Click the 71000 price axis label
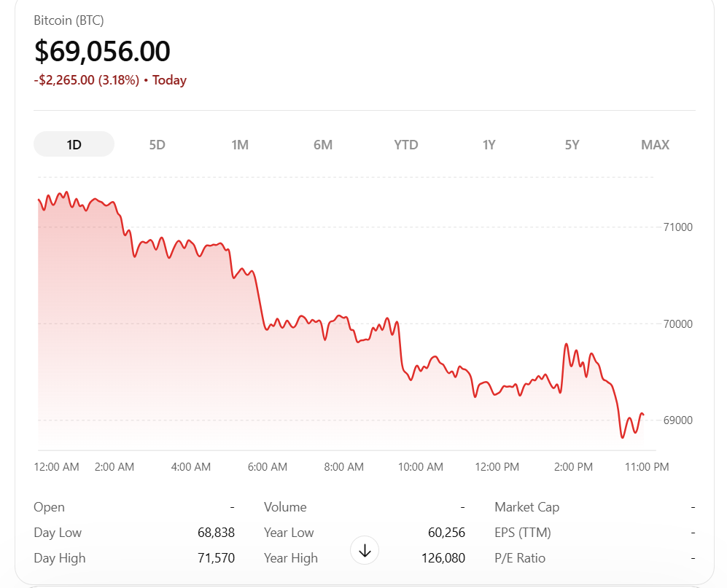 coord(678,227)
